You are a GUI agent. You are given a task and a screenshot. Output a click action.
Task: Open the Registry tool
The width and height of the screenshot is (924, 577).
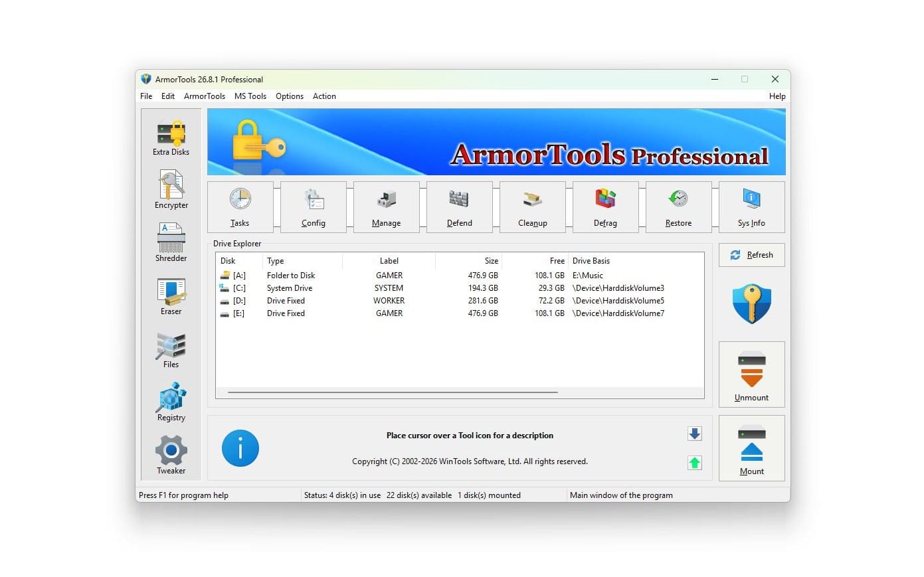pyautogui.click(x=171, y=402)
